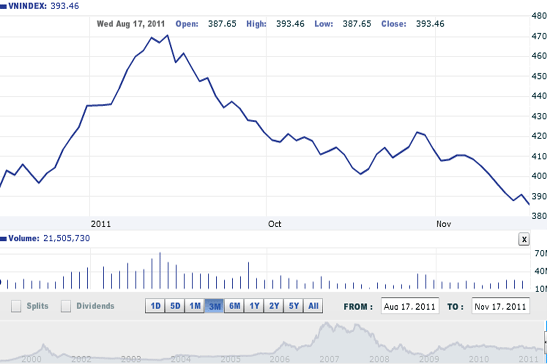
Task: Switch to the 1M range
Action: coord(195,306)
